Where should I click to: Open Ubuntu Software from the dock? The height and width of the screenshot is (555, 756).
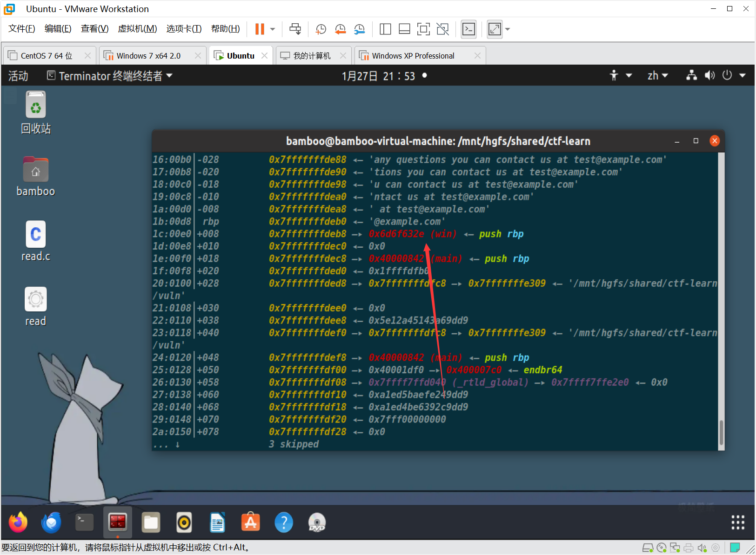click(251, 522)
